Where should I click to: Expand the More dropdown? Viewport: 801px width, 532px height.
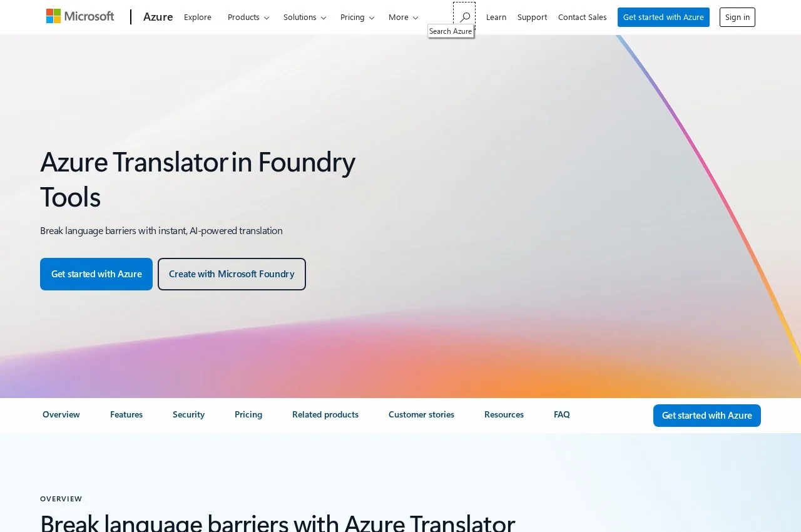[x=403, y=17]
